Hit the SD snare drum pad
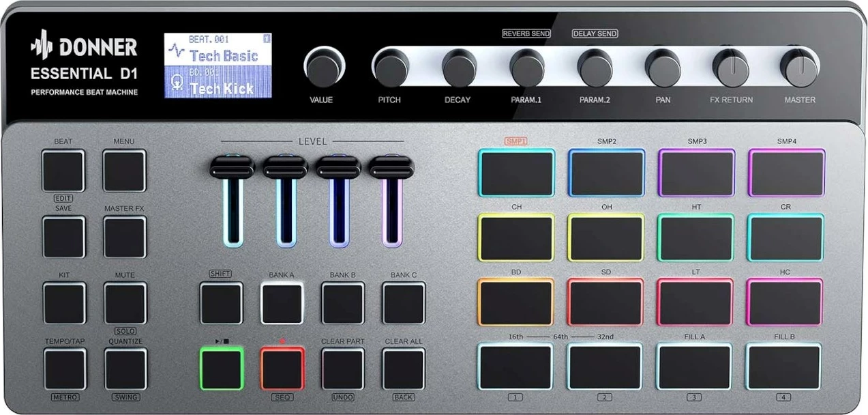The width and height of the screenshot is (868, 415). (x=605, y=302)
